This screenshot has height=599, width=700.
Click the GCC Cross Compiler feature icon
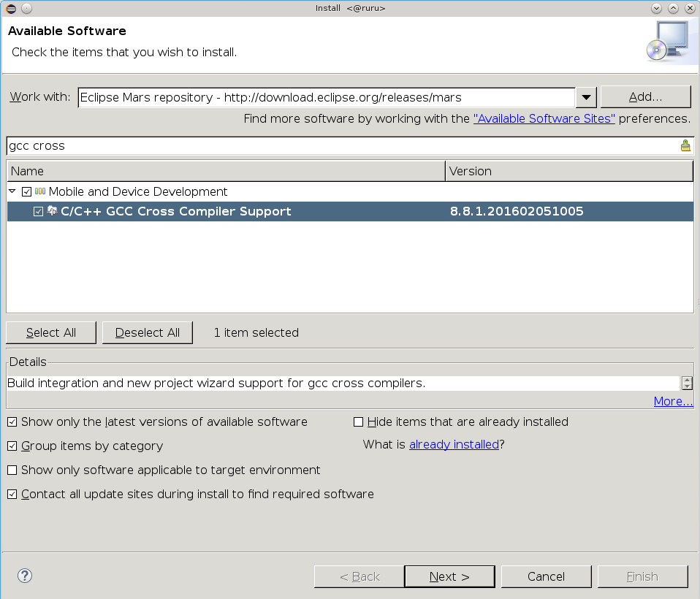click(x=52, y=211)
